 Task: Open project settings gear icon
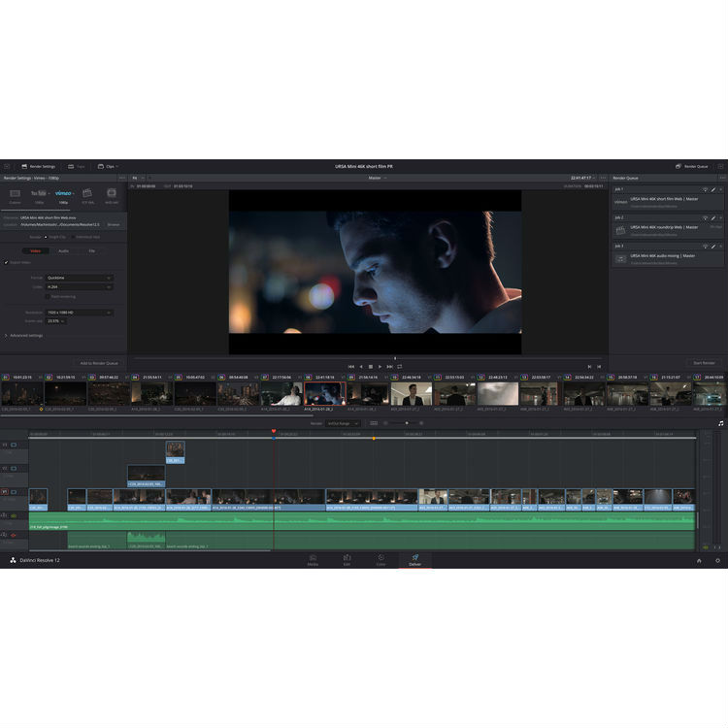click(717, 561)
